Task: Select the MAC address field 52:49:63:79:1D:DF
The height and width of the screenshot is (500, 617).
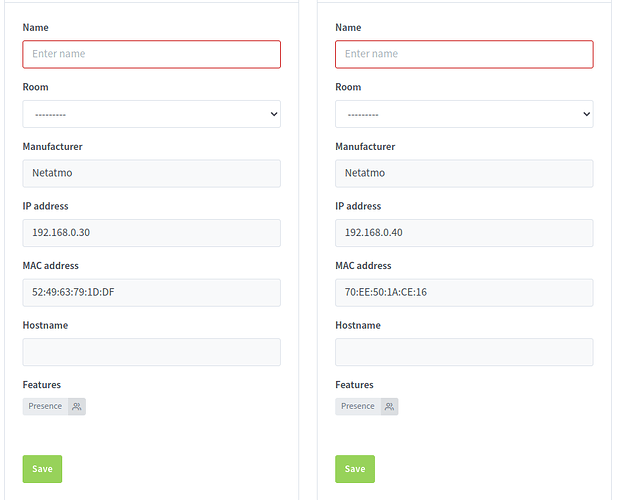Action: [151, 293]
